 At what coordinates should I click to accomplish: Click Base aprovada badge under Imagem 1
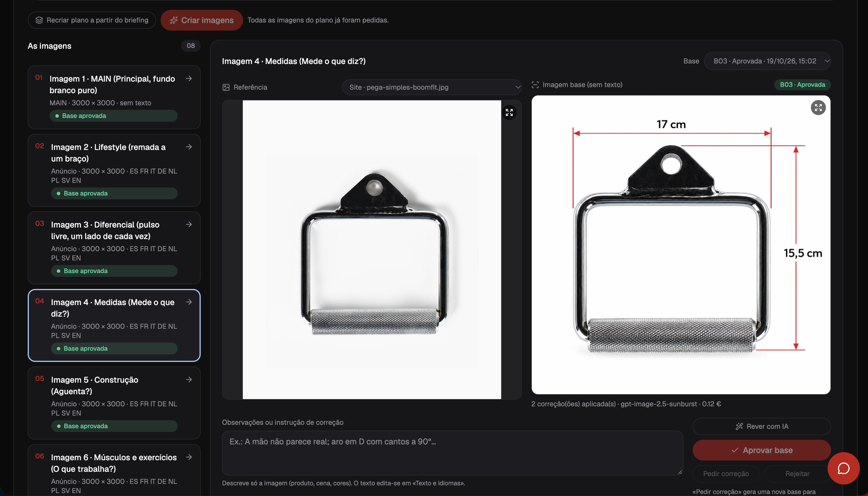pos(113,116)
